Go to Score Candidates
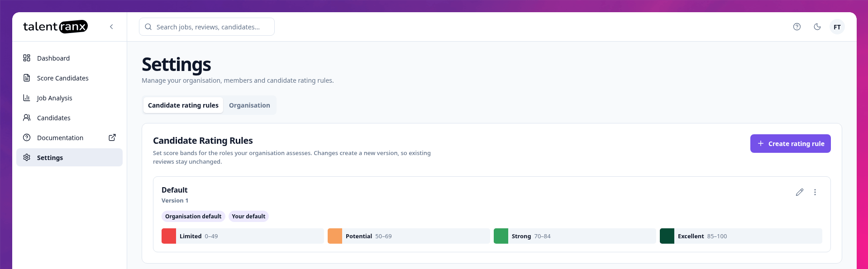 pos(69,78)
